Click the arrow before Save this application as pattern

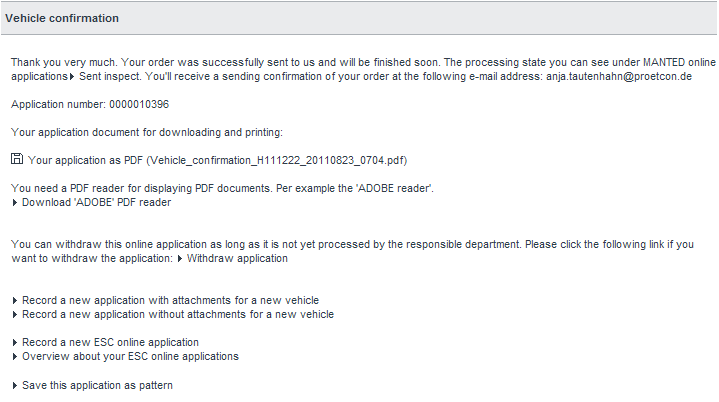pyautogui.click(x=15, y=385)
